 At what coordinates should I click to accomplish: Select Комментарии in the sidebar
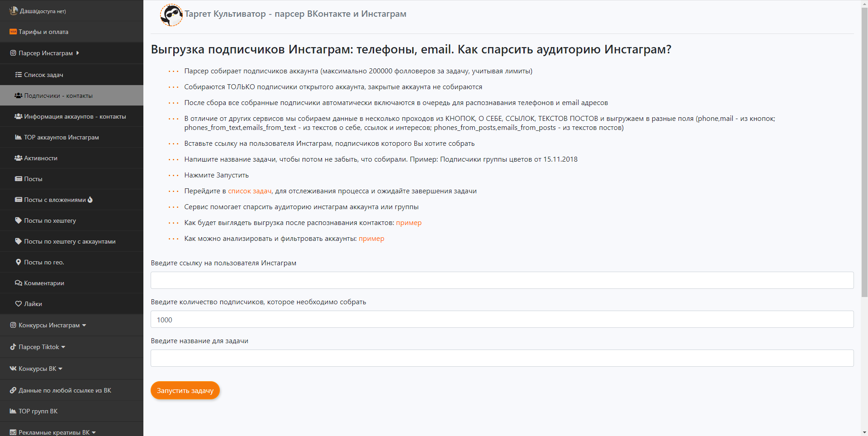coord(71,283)
